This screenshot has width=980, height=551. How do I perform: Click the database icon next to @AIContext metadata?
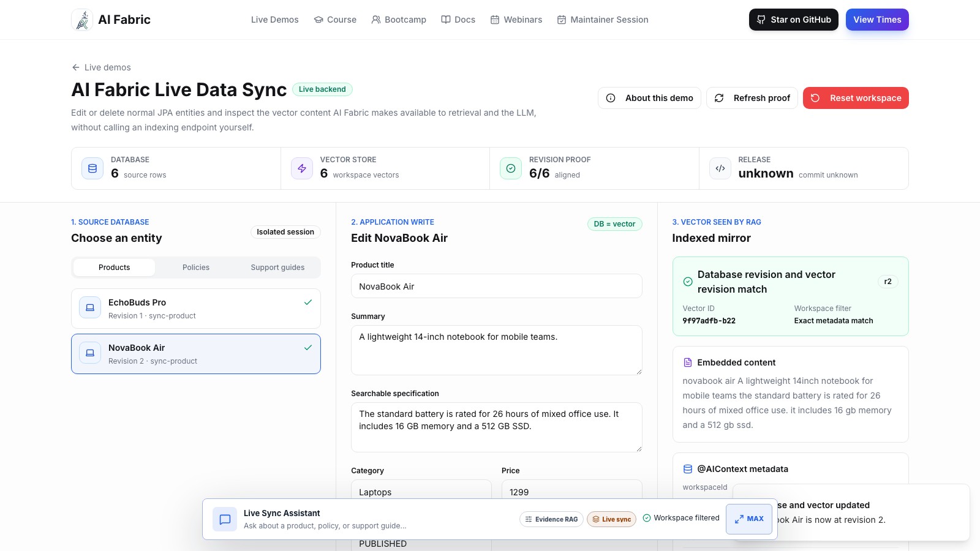click(x=687, y=469)
